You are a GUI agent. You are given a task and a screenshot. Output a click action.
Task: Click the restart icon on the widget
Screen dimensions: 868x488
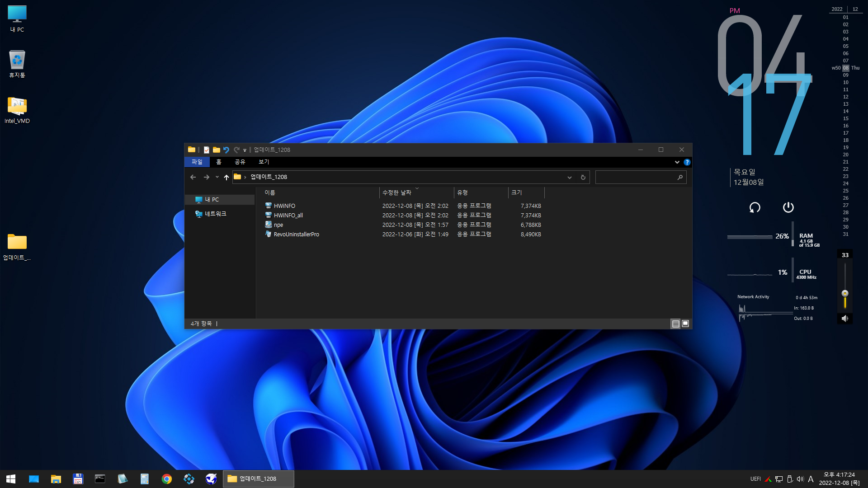pyautogui.click(x=755, y=207)
